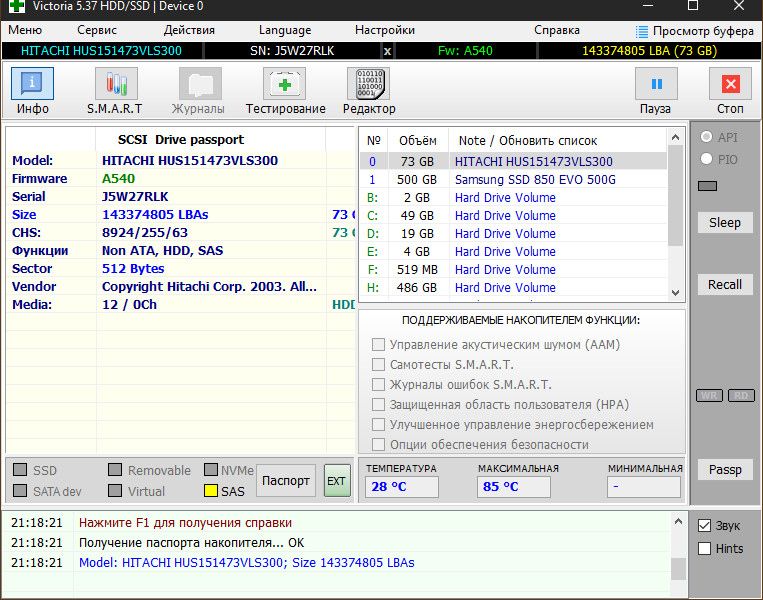The height and width of the screenshot is (600, 763).
Task: Click the Sleep button
Action: pyautogui.click(x=725, y=222)
